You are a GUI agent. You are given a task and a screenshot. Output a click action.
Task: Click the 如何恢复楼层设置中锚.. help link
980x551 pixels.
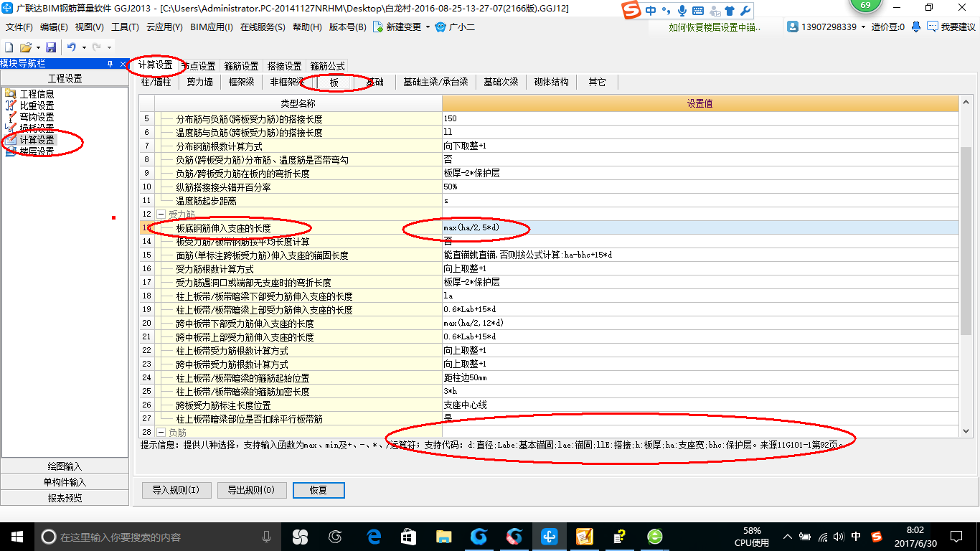715,27
